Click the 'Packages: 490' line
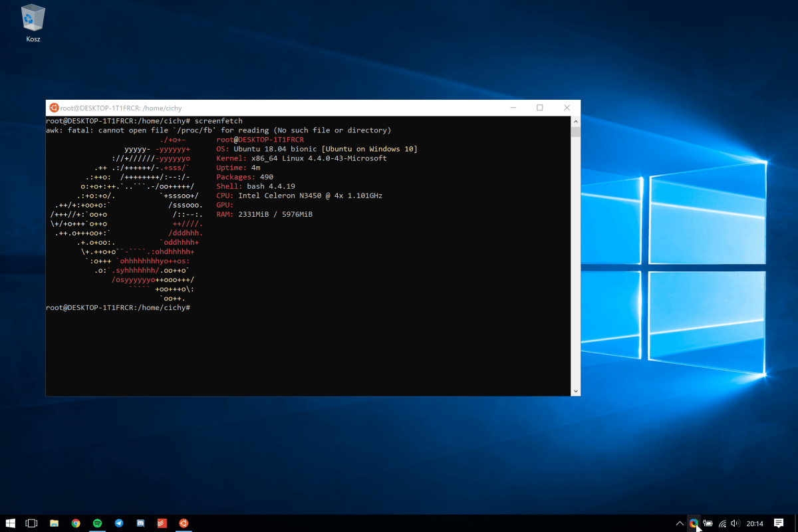Viewport: 798px width, 532px height. (x=245, y=178)
